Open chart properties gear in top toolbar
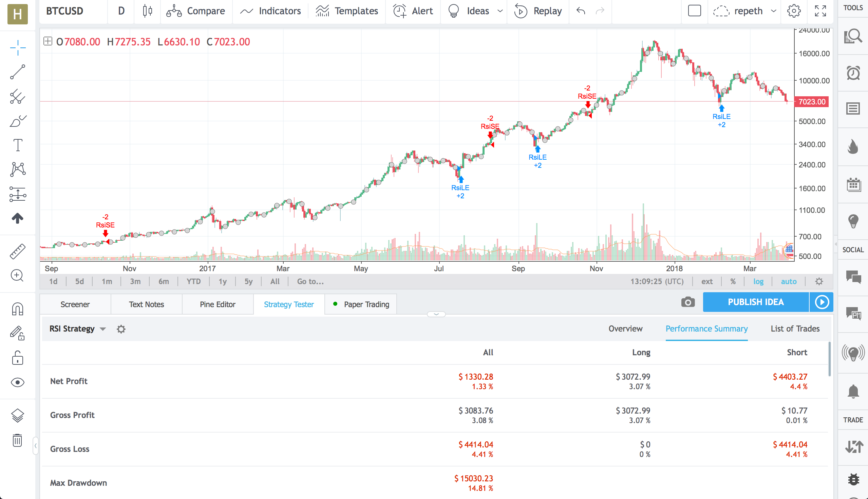The image size is (868, 499). 794,11
